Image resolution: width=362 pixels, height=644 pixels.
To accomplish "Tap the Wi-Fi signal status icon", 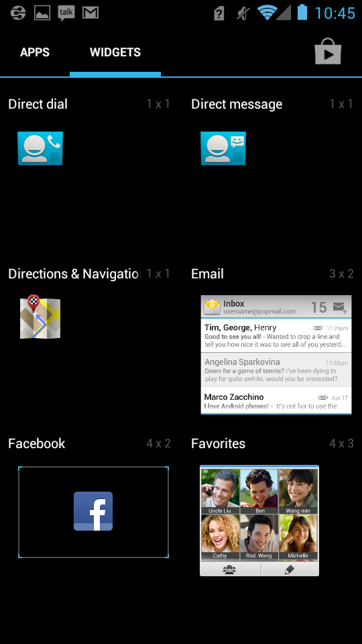I will tap(267, 12).
